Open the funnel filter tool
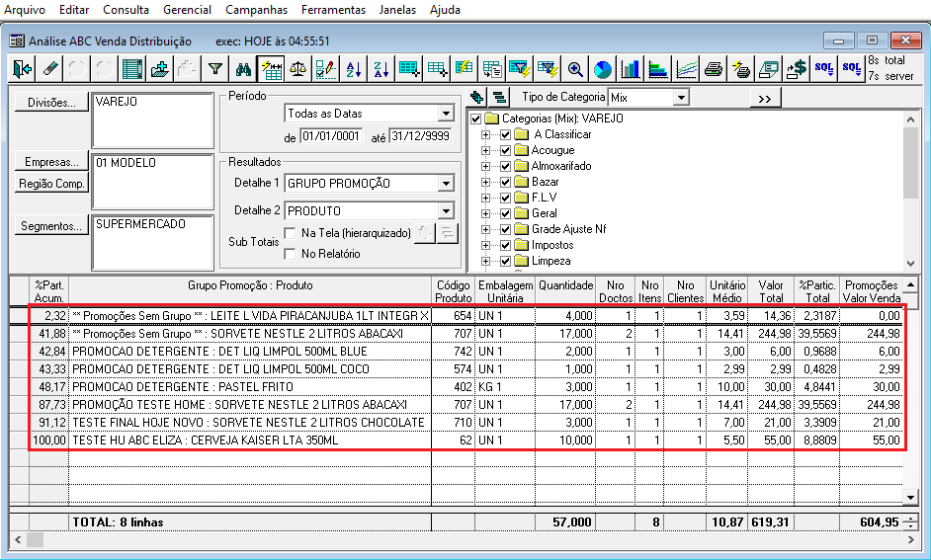 point(214,69)
